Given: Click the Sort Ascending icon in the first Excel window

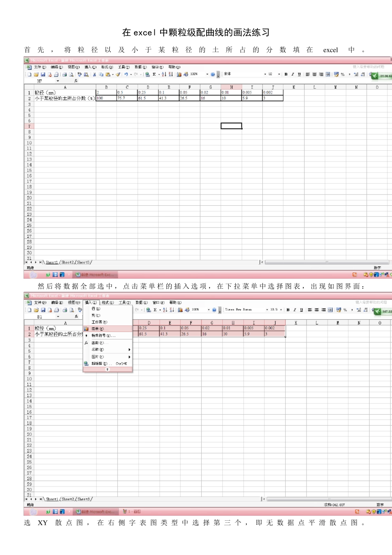Looking at the screenshot, I should click(164, 74).
